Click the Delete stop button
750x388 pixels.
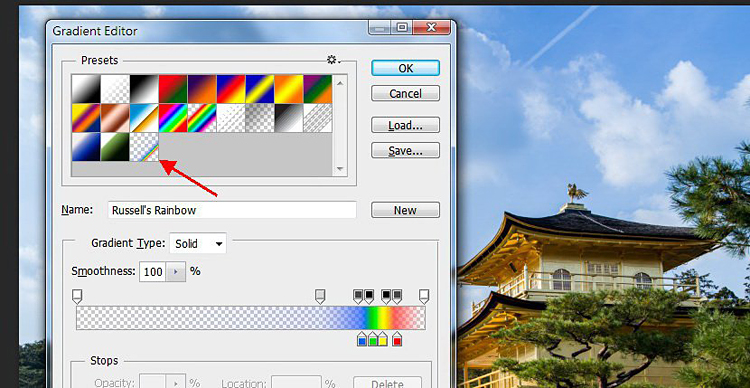tap(388, 383)
